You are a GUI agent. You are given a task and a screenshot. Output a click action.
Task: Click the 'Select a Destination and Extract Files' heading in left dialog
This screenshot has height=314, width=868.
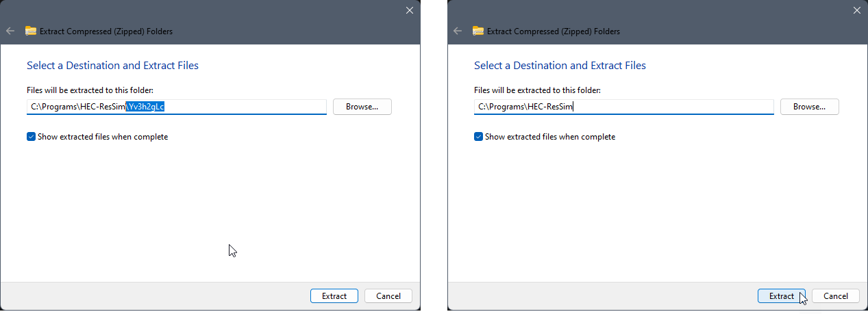(112, 66)
